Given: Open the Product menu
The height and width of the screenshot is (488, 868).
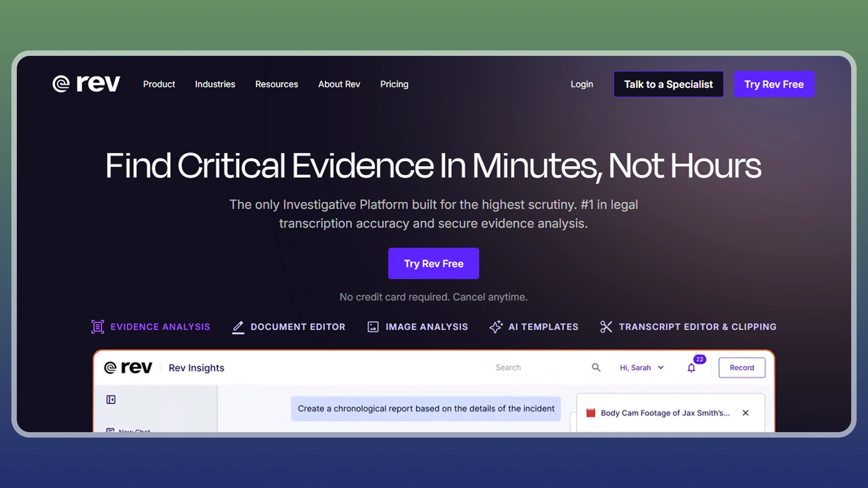Looking at the screenshot, I should 159,84.
